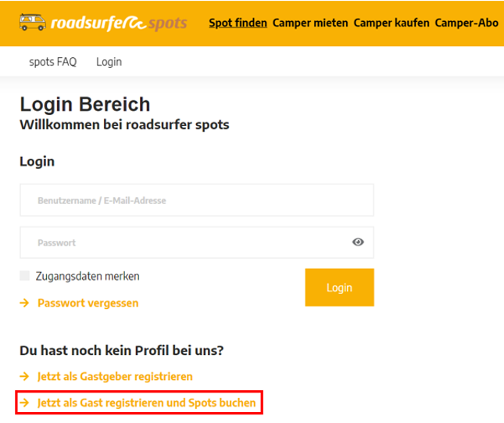The height and width of the screenshot is (423, 504).
Task: Open the Camper kaufen page
Action: point(391,23)
